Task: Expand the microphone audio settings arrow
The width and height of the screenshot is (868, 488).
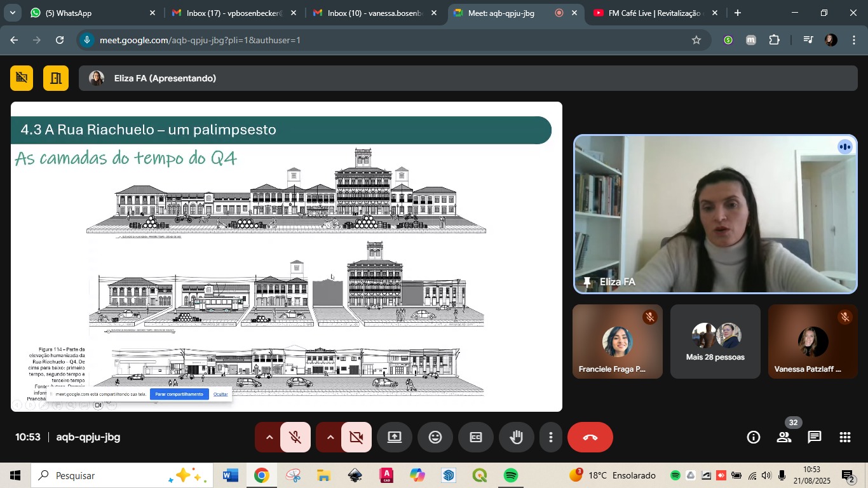Action: pyautogui.click(x=269, y=437)
